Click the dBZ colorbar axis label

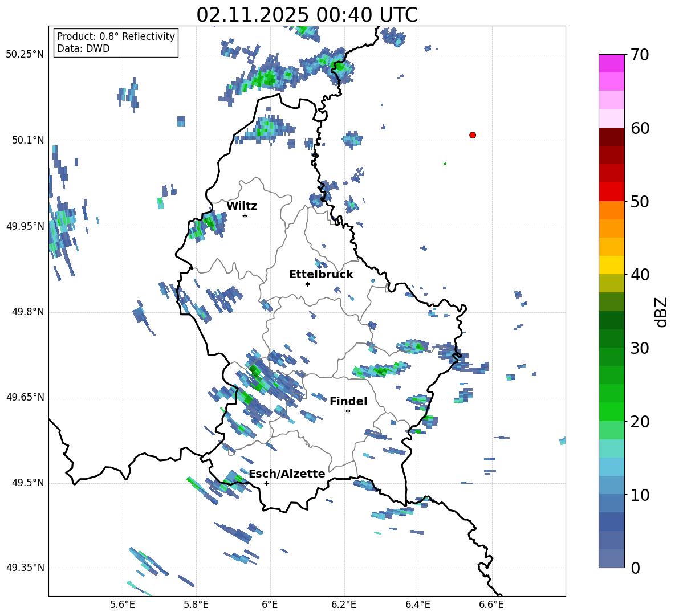(x=661, y=312)
